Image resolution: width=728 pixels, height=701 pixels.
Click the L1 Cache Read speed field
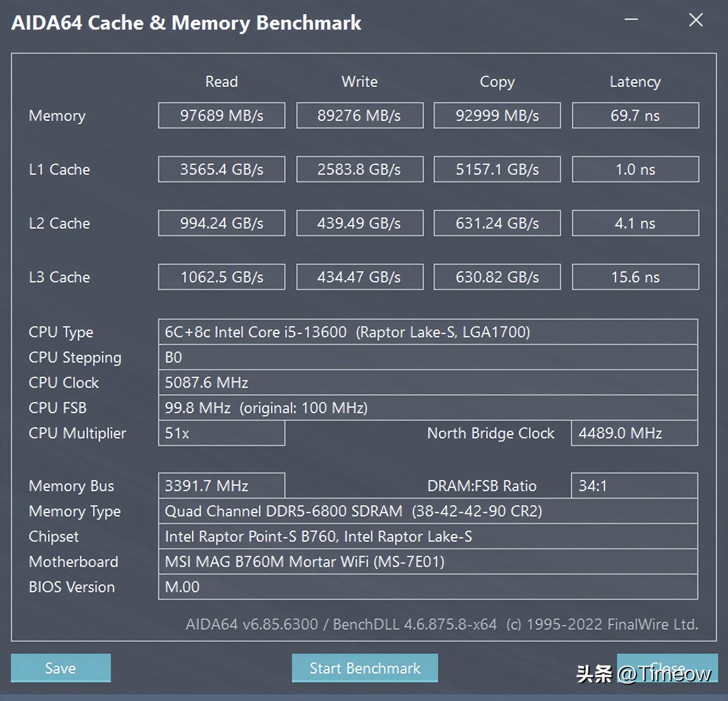pos(221,169)
